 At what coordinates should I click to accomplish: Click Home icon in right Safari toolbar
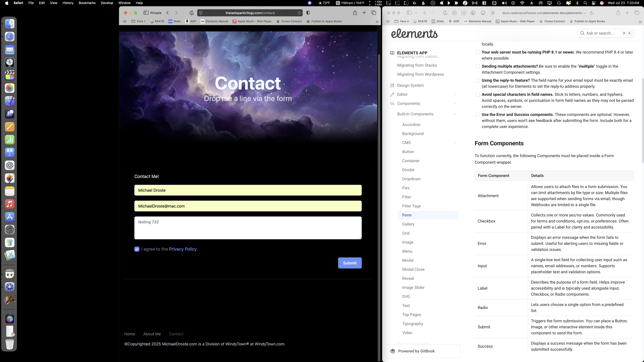[x=483, y=13]
